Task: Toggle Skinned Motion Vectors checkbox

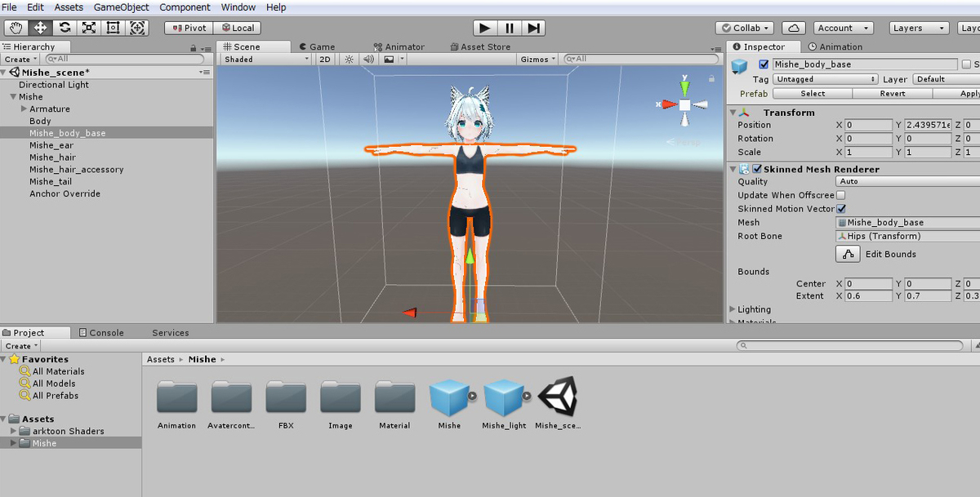Action: [x=841, y=209]
